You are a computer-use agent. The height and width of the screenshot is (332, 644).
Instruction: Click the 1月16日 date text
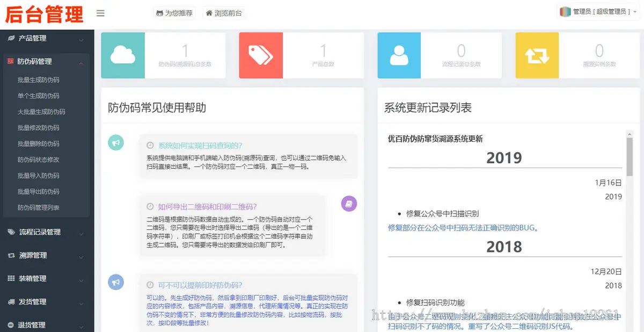click(608, 183)
